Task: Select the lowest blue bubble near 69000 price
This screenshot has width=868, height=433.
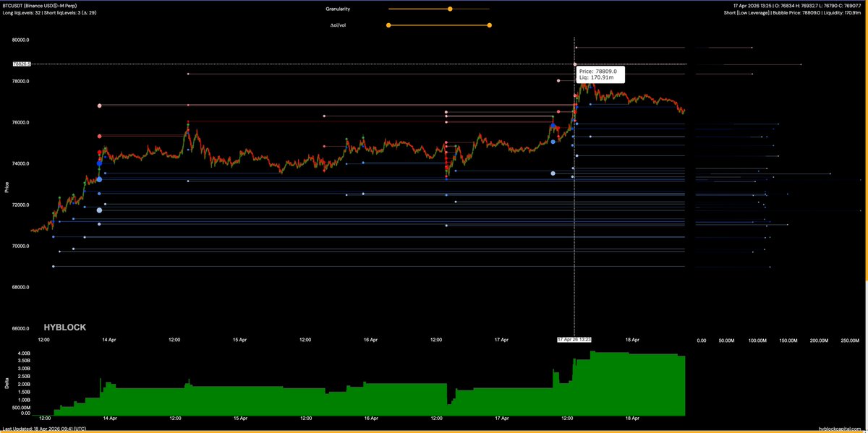Action: pyautogui.click(x=54, y=267)
